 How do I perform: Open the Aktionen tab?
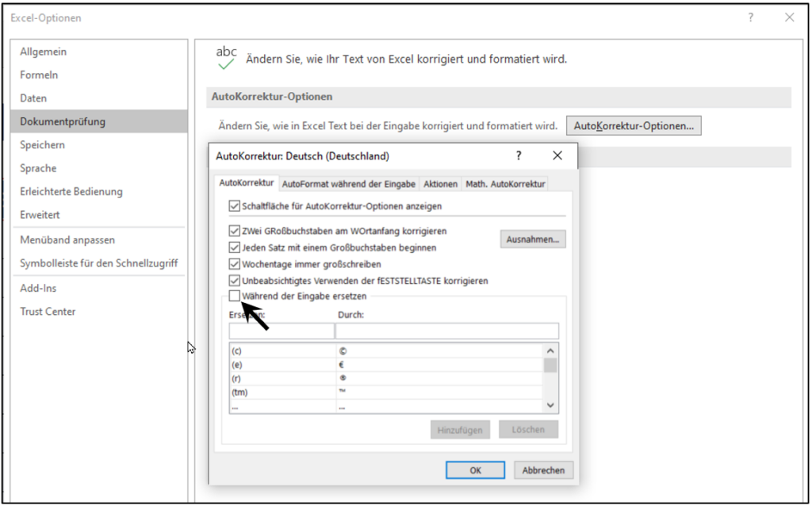440,184
